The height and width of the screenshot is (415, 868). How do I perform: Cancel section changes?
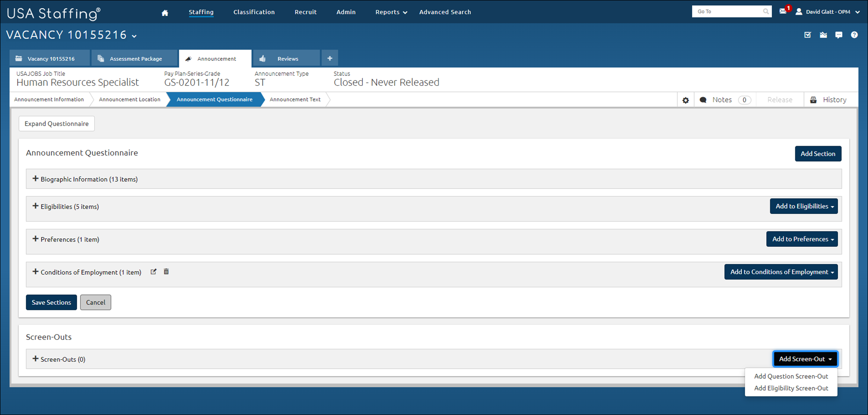[x=95, y=302]
